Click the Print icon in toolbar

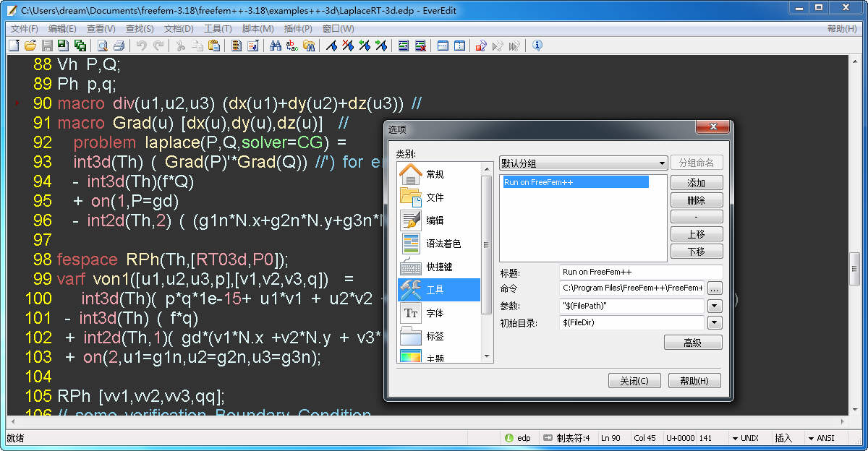119,46
